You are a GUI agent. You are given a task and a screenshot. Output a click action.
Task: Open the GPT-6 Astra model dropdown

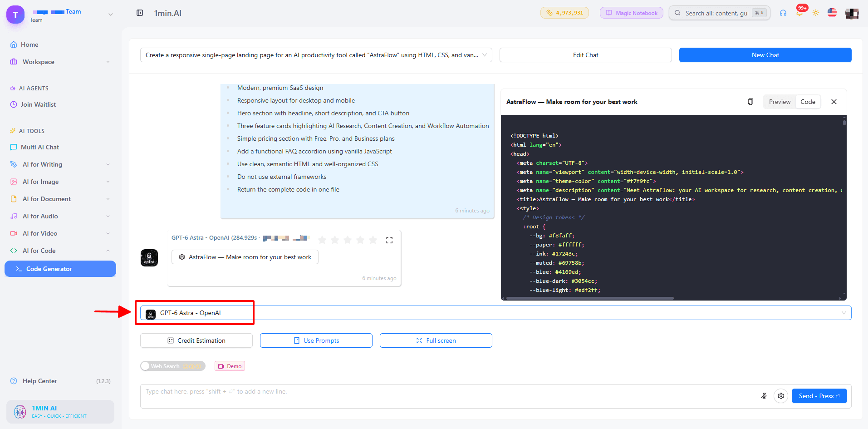pos(495,313)
